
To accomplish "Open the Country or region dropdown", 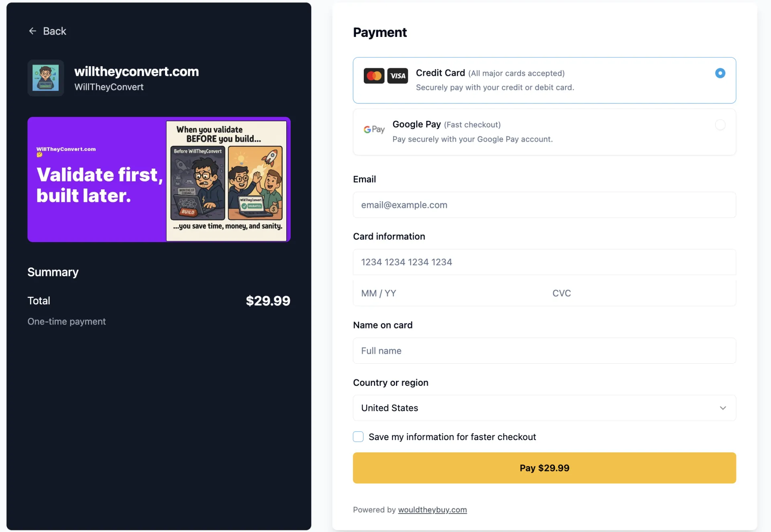I will click(x=544, y=408).
